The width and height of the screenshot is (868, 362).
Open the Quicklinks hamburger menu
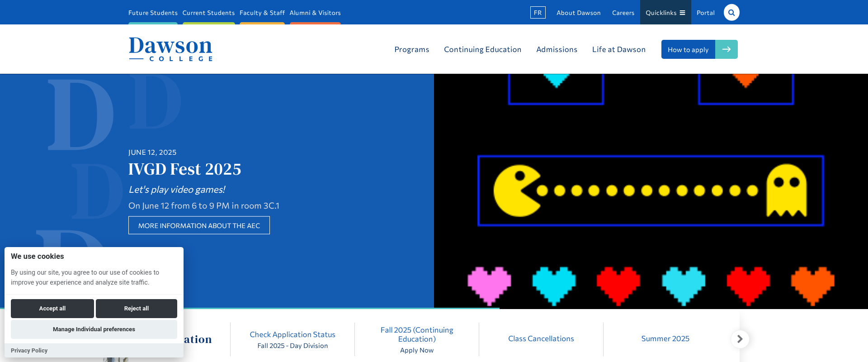[x=665, y=13]
